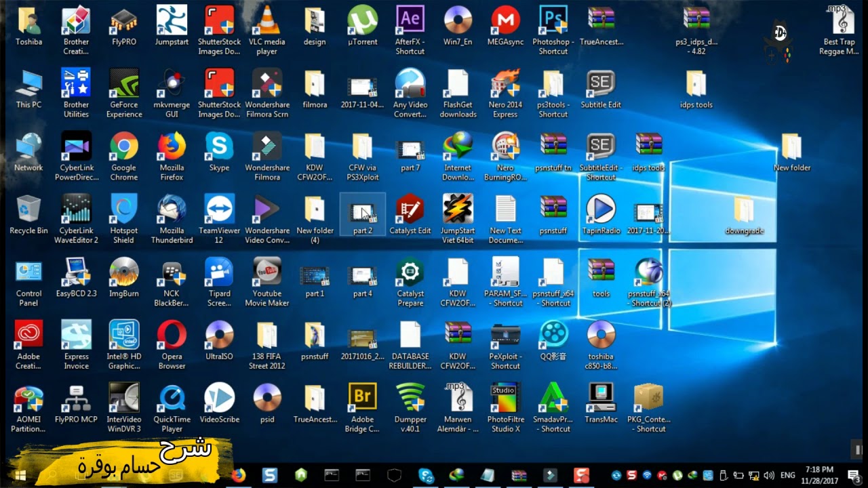Viewport: 868px width, 488px height.
Task: Launch GeForce Experience icon
Action: [124, 83]
